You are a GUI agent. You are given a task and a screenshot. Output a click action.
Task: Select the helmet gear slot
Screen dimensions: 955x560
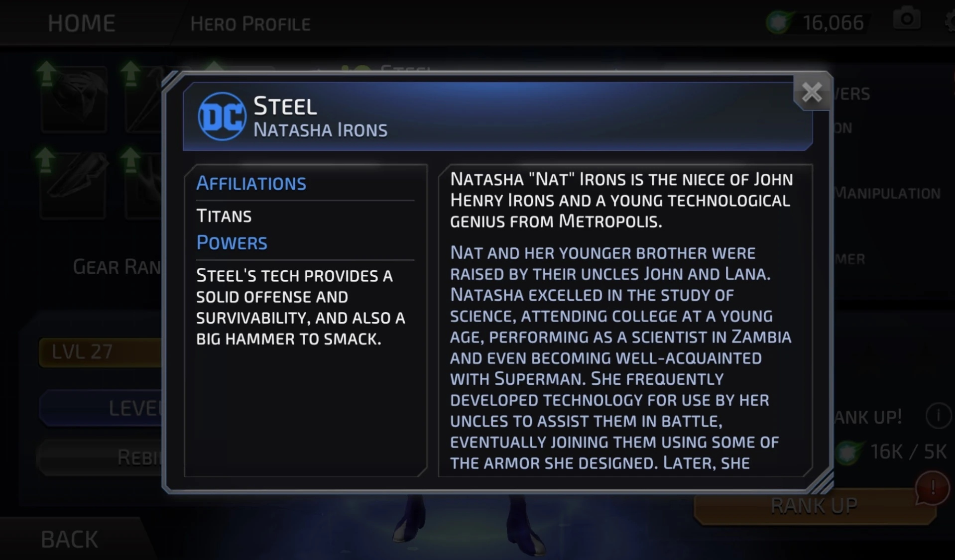click(x=75, y=99)
